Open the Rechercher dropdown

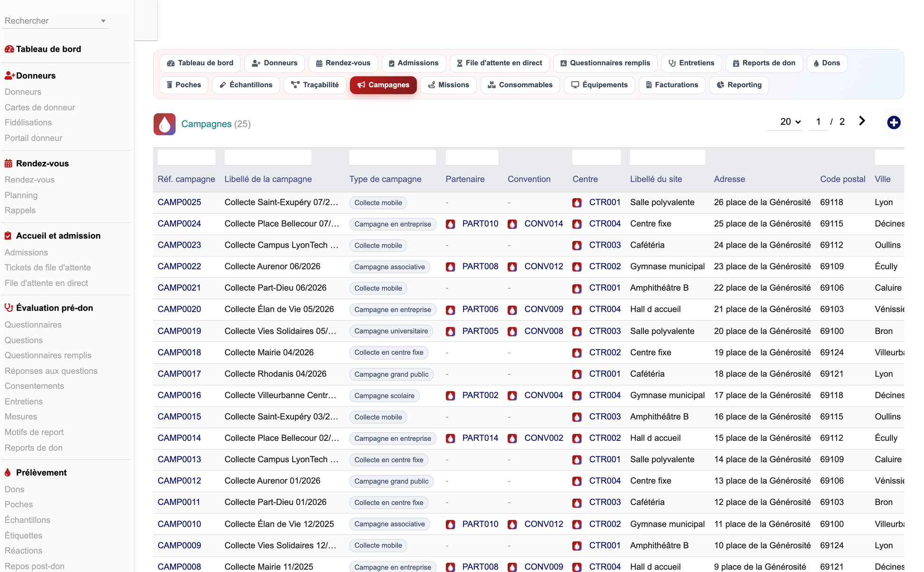(56, 21)
